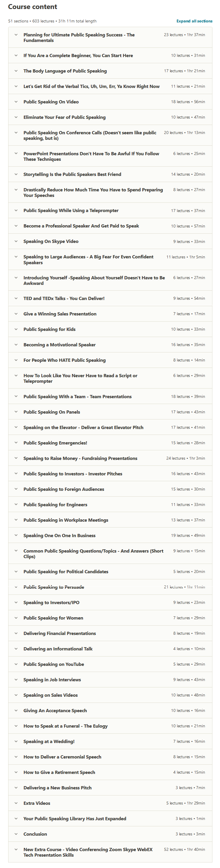Open Giving An Acceptance Speech section
This screenshot has width=220, height=868.
[55, 710]
